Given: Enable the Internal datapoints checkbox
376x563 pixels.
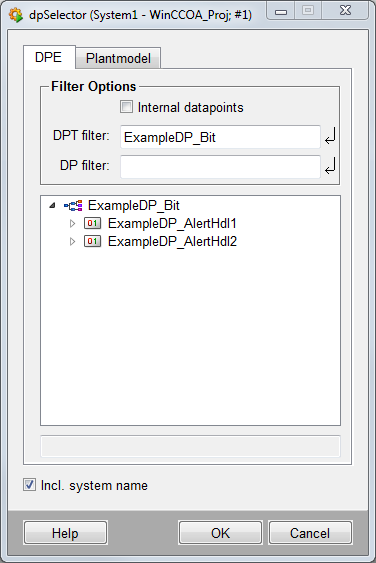Looking at the screenshot, I should click(x=126, y=107).
